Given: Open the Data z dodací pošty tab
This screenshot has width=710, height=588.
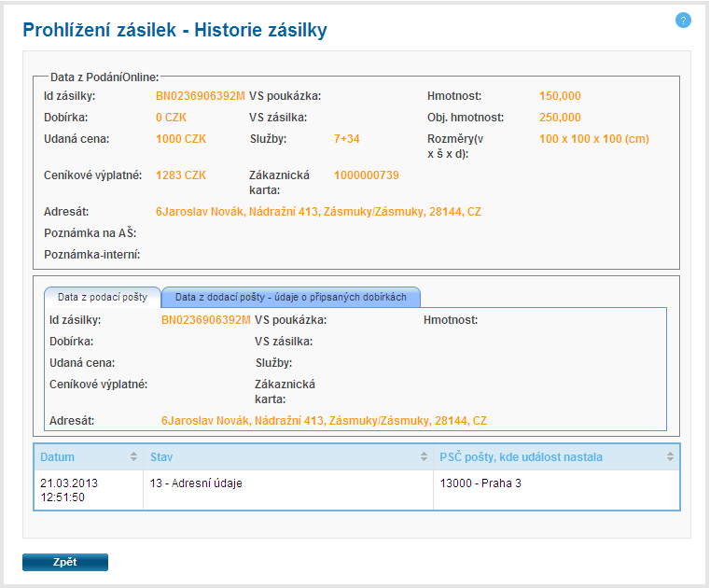Looking at the screenshot, I should pyautogui.click(x=291, y=297).
